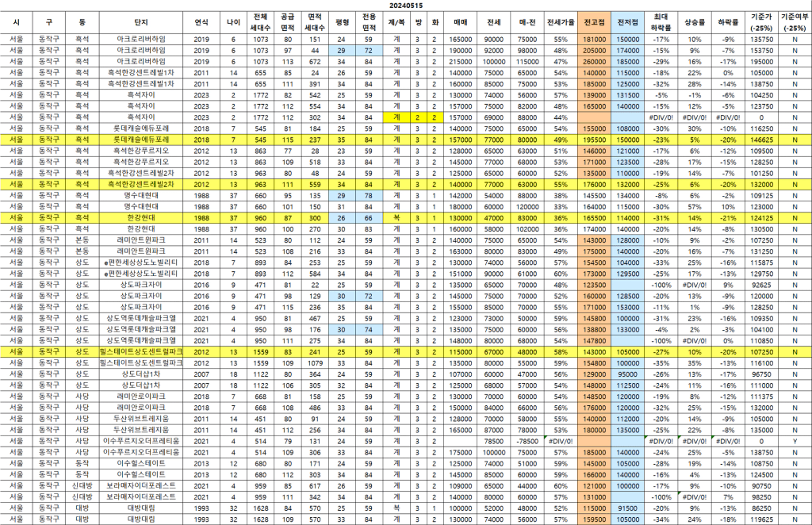Select the 기준가 (-25%) column header
Screen dimensions: 812x525
click(x=761, y=22)
